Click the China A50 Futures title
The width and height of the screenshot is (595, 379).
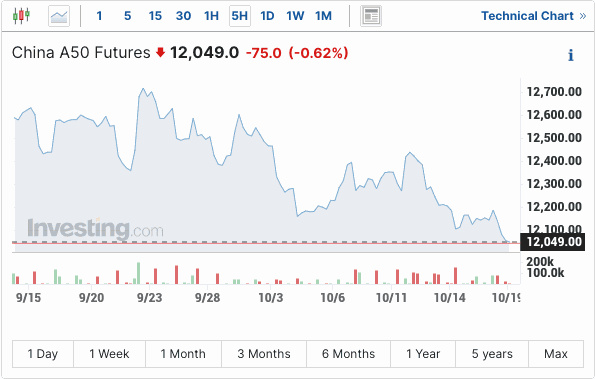point(81,53)
